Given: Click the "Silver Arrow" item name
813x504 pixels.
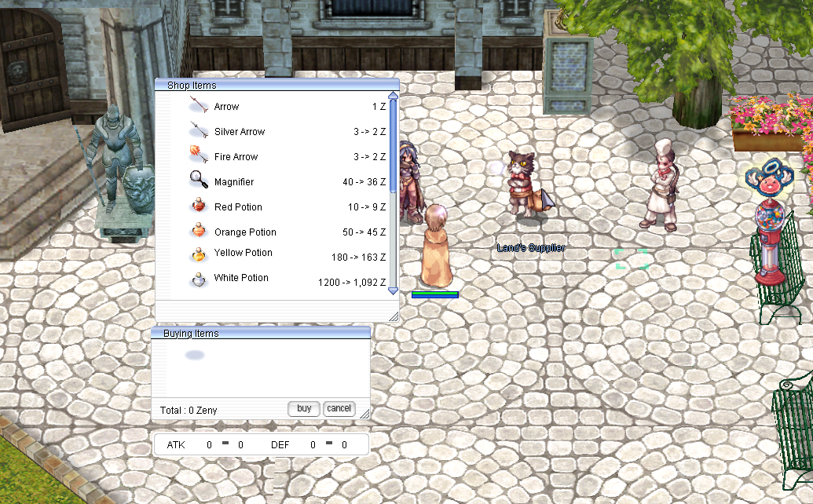Looking at the screenshot, I should click(x=240, y=132).
